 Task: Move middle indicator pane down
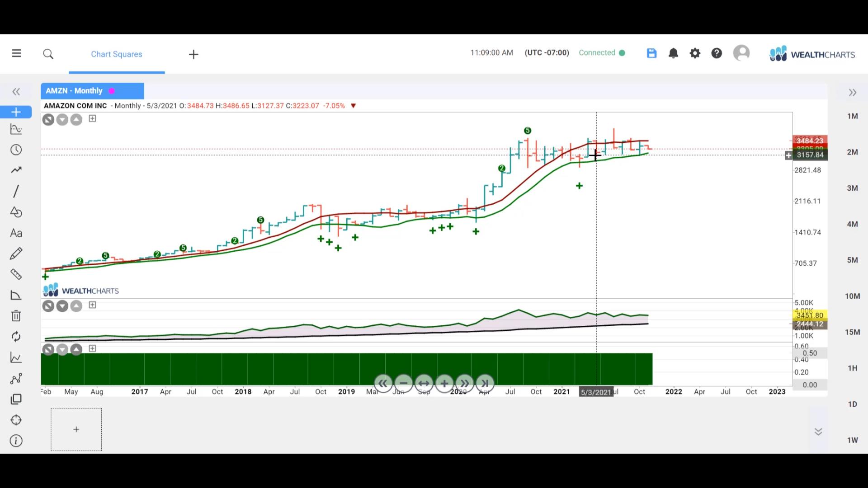click(x=62, y=306)
